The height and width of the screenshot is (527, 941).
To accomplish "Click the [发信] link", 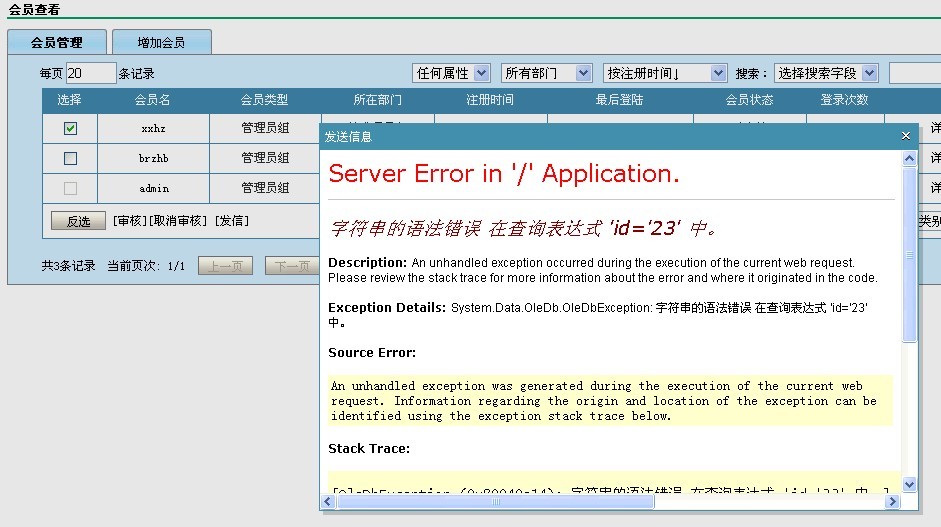I will click(232, 221).
